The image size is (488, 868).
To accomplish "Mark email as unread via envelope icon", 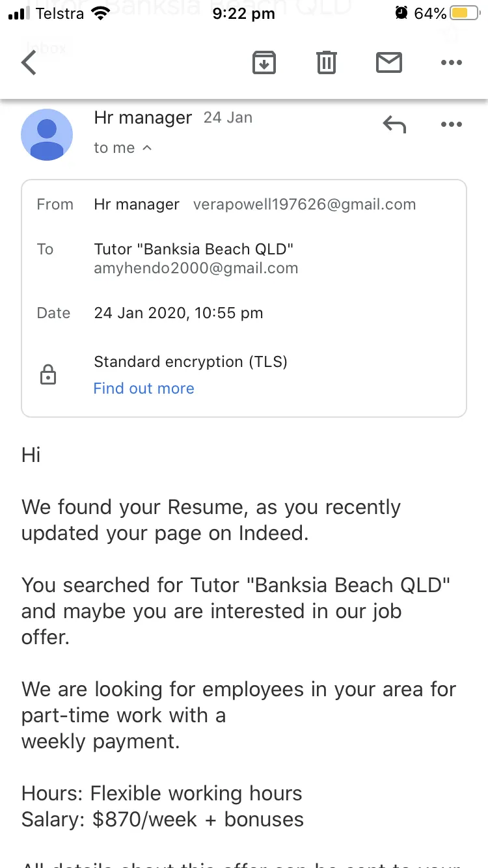I will [x=389, y=62].
